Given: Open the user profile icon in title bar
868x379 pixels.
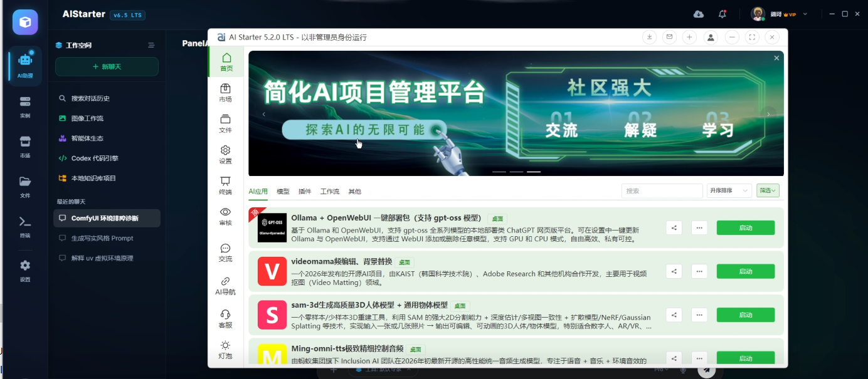Looking at the screenshot, I should coord(711,37).
